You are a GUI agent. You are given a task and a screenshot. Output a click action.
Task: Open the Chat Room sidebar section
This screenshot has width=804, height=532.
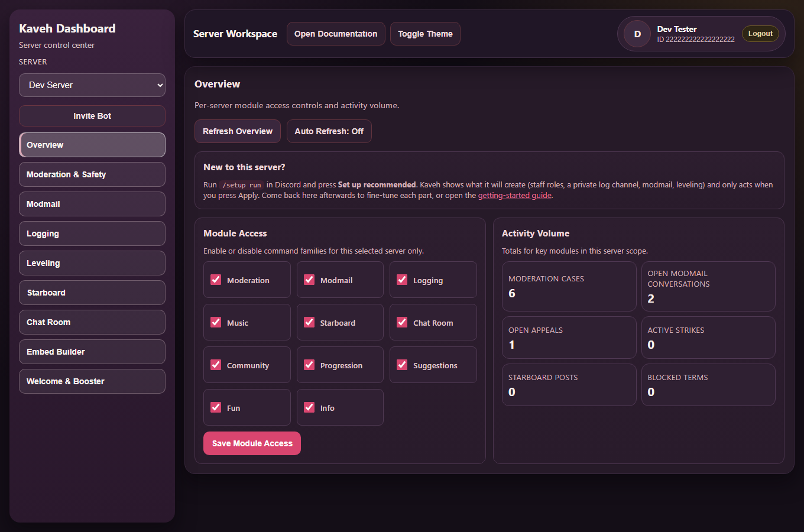click(92, 322)
